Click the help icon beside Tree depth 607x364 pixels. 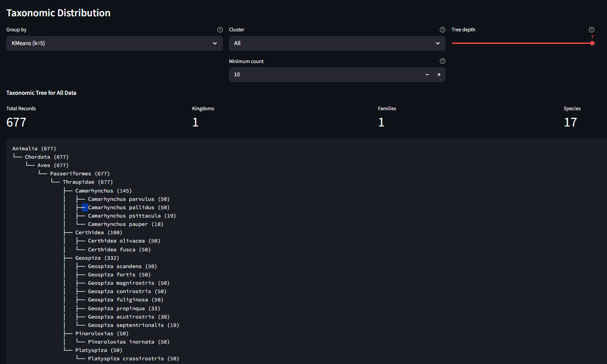pos(592,30)
